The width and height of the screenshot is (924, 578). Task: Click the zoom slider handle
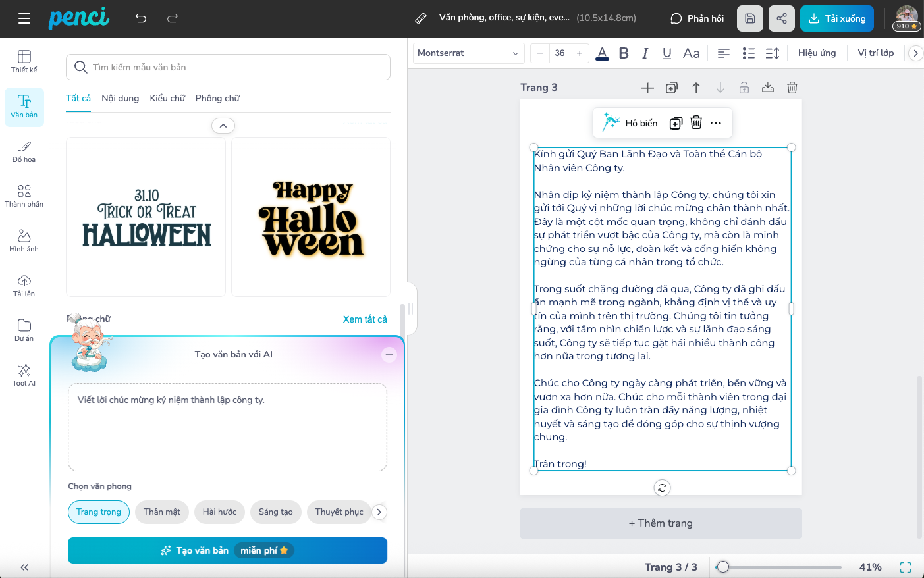[723, 567]
